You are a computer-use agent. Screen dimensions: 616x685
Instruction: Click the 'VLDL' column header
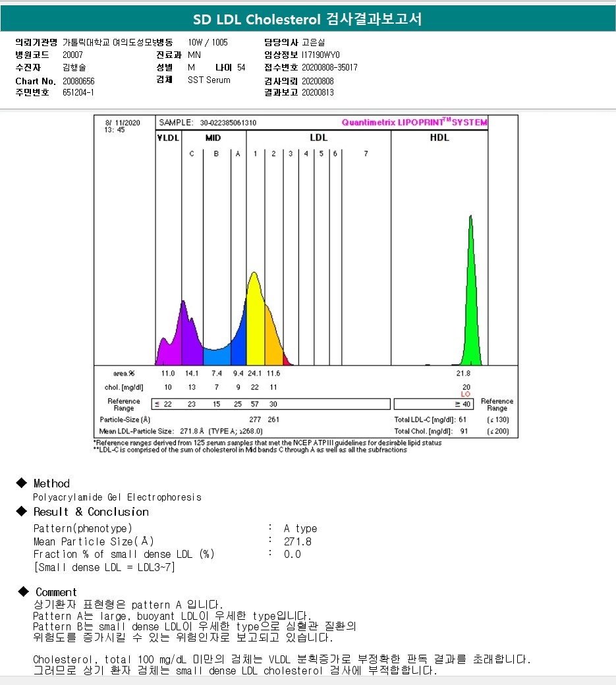168,138
